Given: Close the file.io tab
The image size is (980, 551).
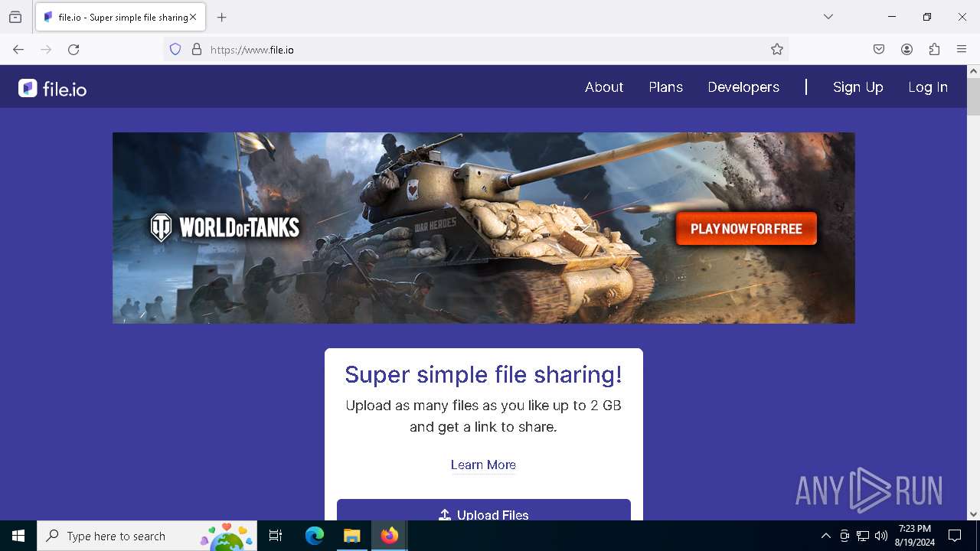Looking at the screenshot, I should coord(193,17).
